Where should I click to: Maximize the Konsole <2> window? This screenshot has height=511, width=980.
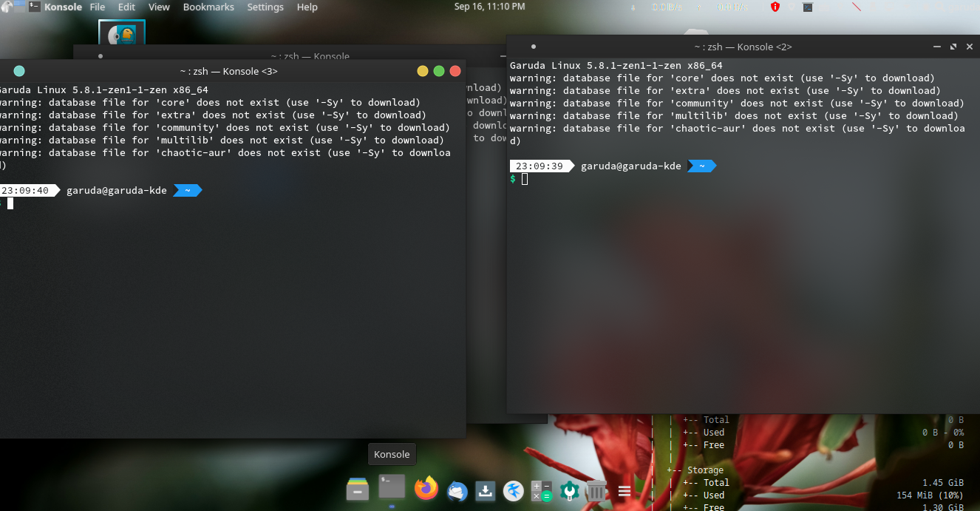click(x=953, y=47)
